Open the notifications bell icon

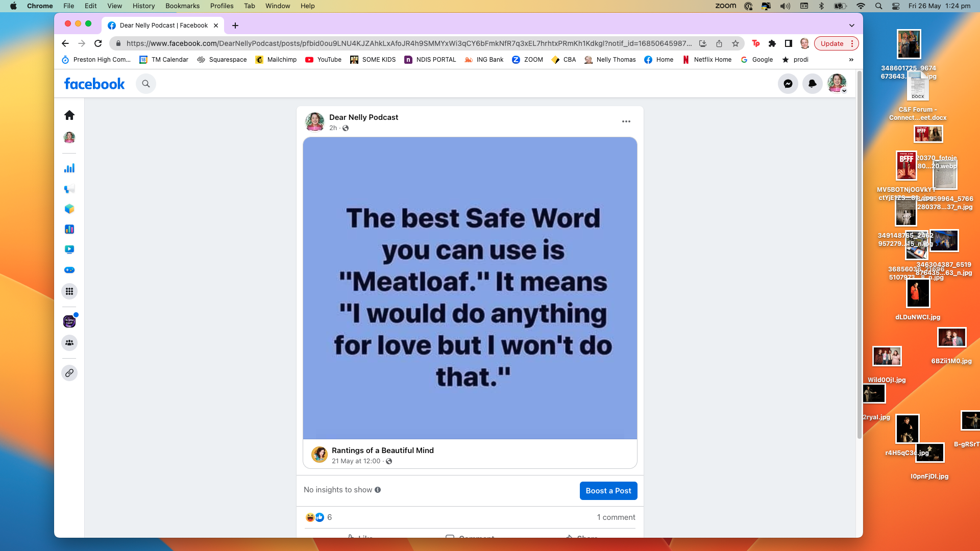point(812,83)
